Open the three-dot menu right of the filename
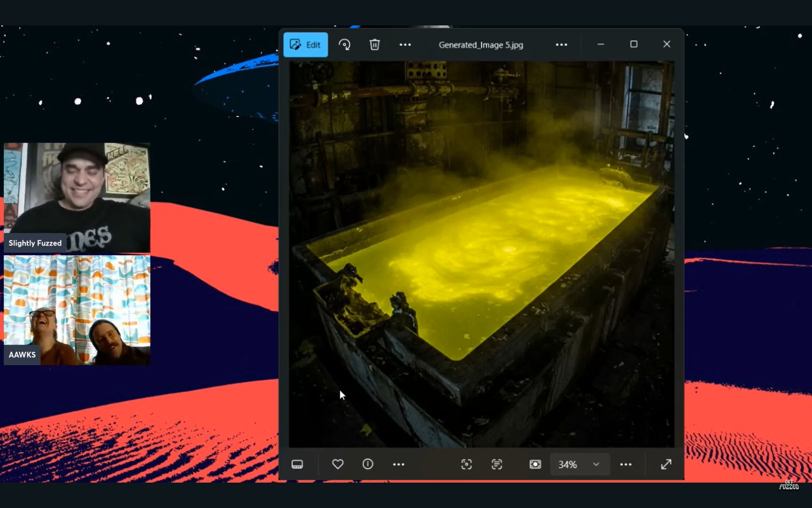Screen dimensions: 812x508 [561, 44]
